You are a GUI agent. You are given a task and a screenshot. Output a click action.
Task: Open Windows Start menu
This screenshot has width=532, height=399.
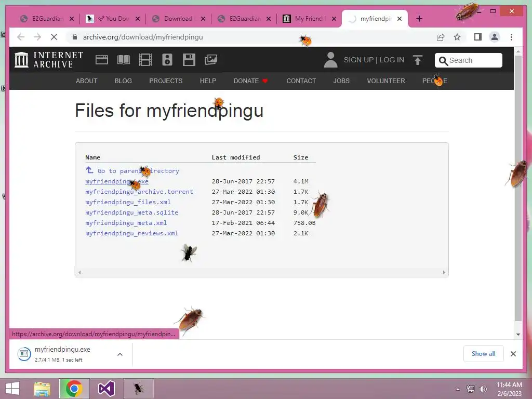coord(12,389)
